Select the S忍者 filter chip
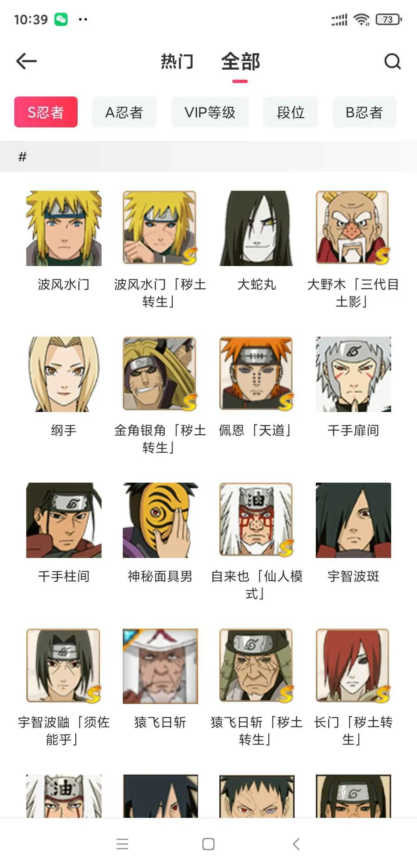Viewport: 417px width, 868px height. pyautogui.click(x=46, y=112)
